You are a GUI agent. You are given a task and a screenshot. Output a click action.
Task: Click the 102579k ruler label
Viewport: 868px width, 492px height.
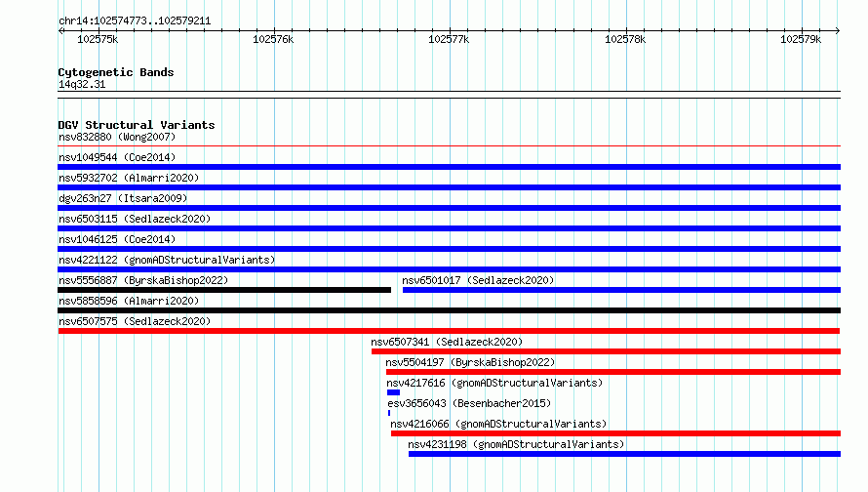pos(801,39)
